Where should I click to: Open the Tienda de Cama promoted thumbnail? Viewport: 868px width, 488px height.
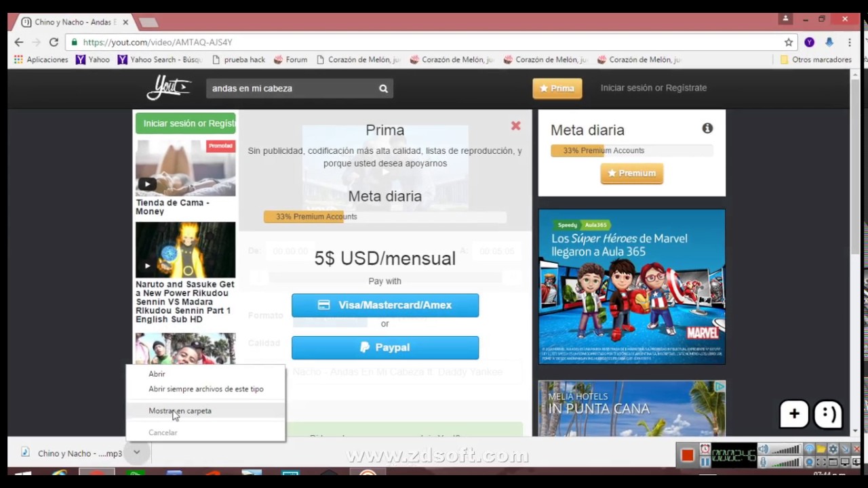pyautogui.click(x=185, y=167)
